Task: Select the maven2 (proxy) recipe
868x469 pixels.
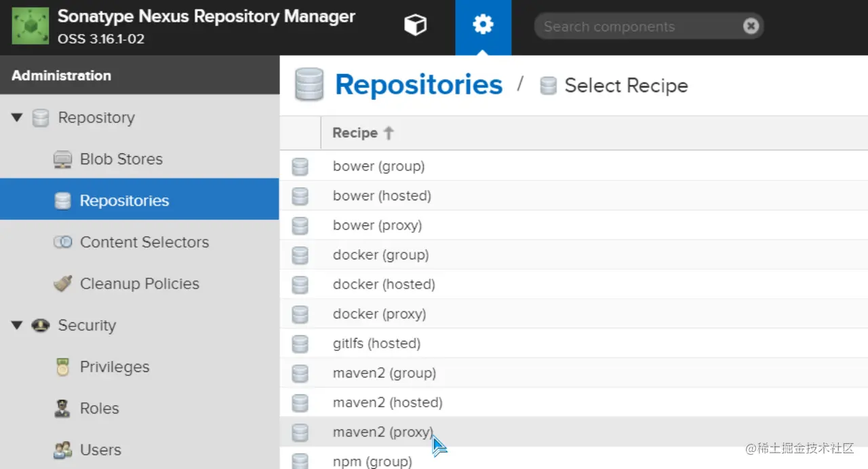Action: coord(574,432)
